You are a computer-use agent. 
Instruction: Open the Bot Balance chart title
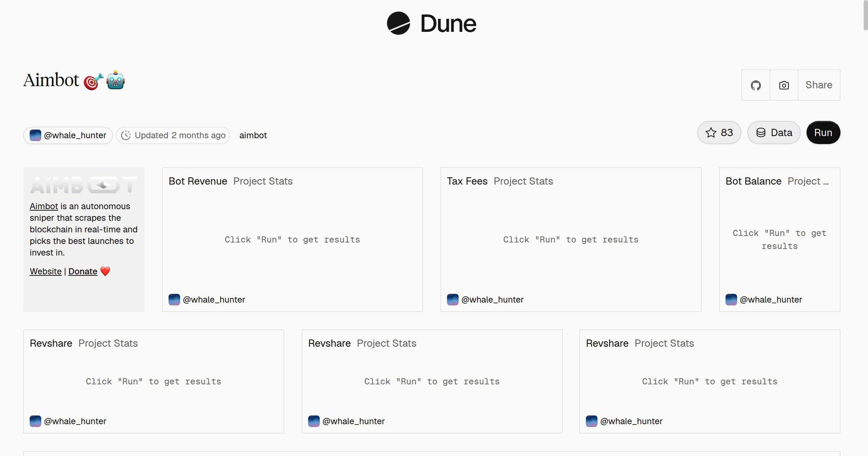pyautogui.click(x=753, y=181)
